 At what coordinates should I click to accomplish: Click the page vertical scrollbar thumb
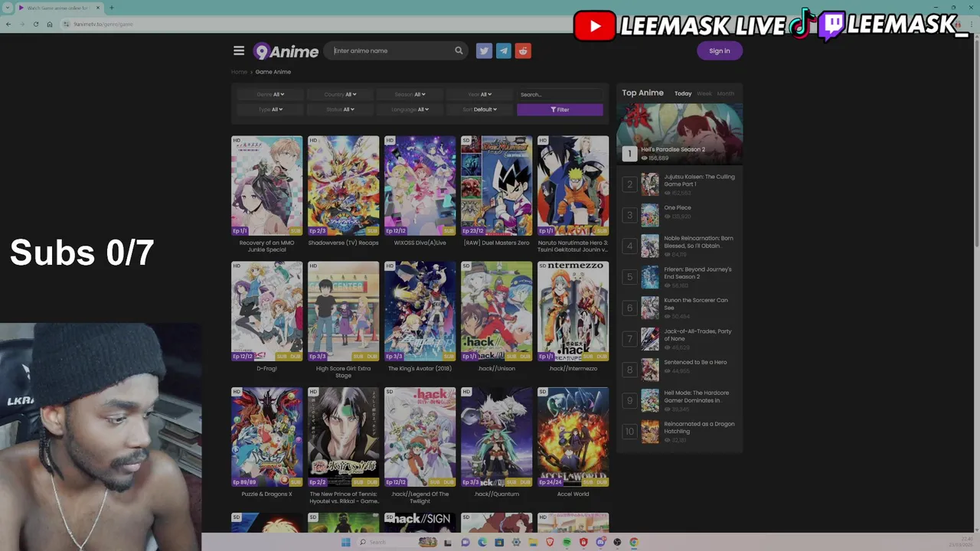(976, 145)
